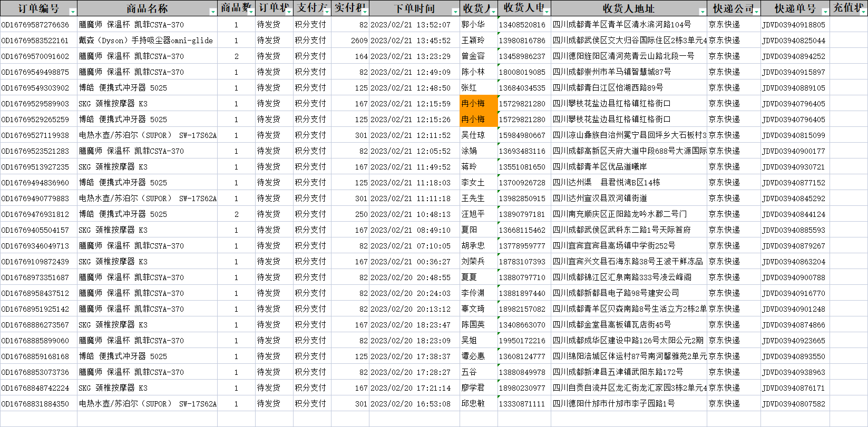Select address 四川成都新津县五津镇武阳东路172号
Viewport: 868px width, 427px height.
coord(629,372)
